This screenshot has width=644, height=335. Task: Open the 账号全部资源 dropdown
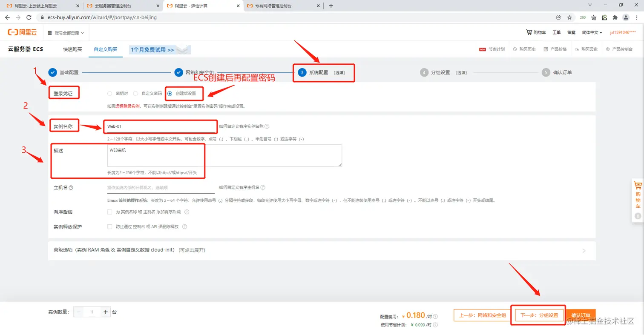pos(66,33)
